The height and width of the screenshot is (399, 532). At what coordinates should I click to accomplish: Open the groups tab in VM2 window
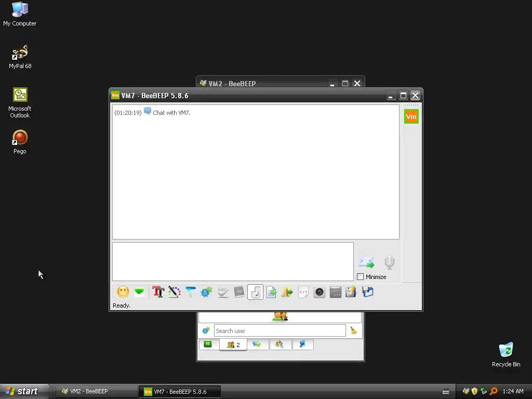point(280,344)
